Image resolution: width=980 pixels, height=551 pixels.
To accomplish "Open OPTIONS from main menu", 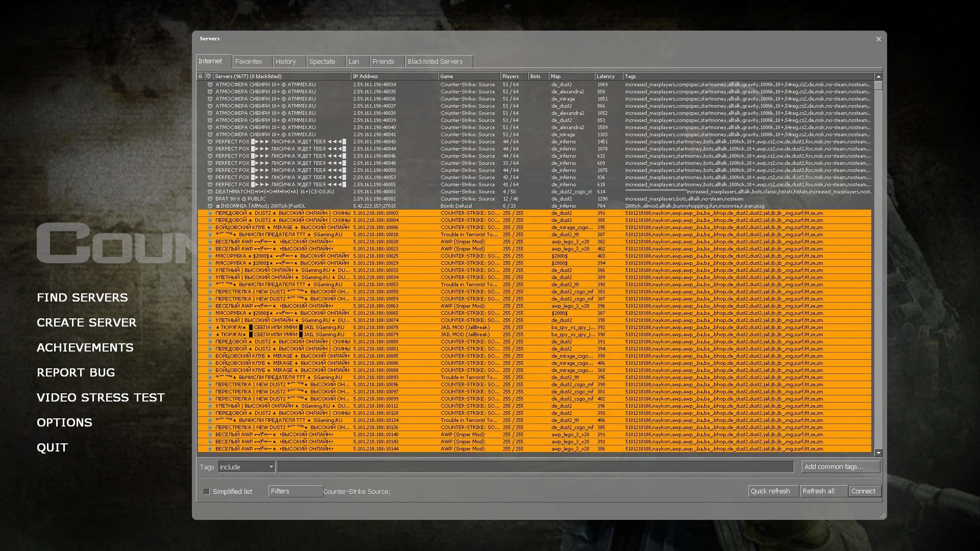I will pyautogui.click(x=64, y=422).
